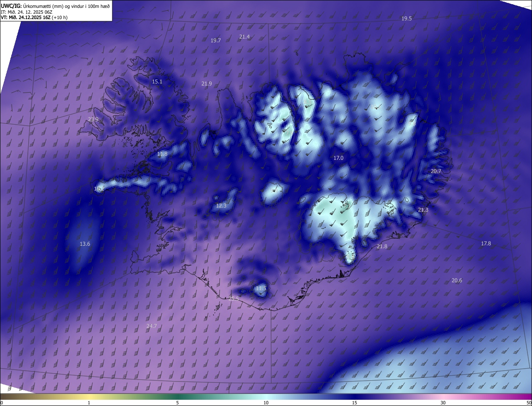Screen dimensions: 532x406
Task: Click the 15 tick on the color legend
Action: coord(355,403)
